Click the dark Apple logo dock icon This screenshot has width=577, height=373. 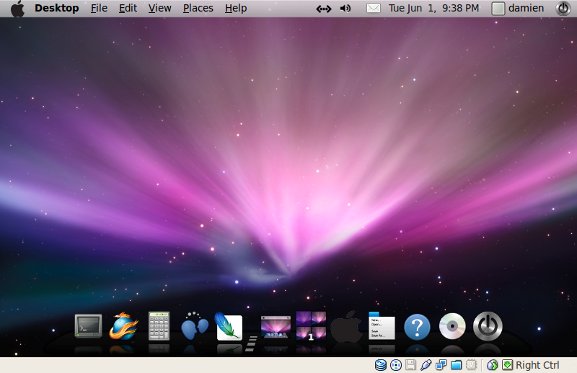coord(346,327)
